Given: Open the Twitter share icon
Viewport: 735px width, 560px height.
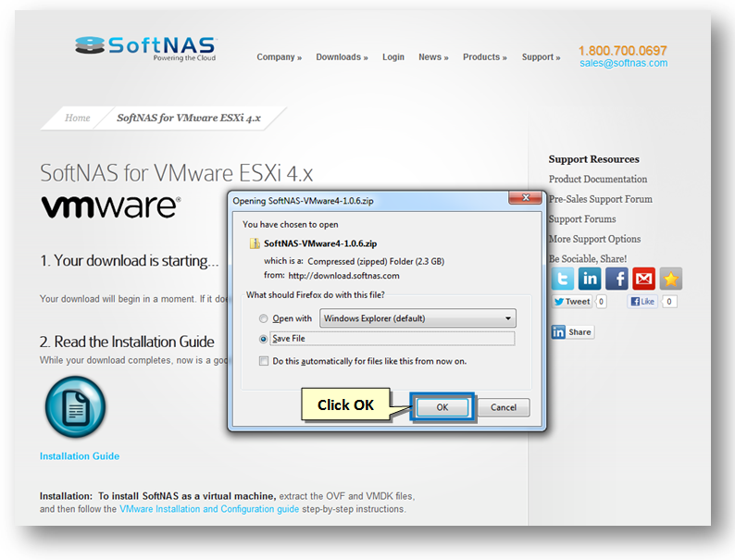Looking at the screenshot, I should pos(562,279).
